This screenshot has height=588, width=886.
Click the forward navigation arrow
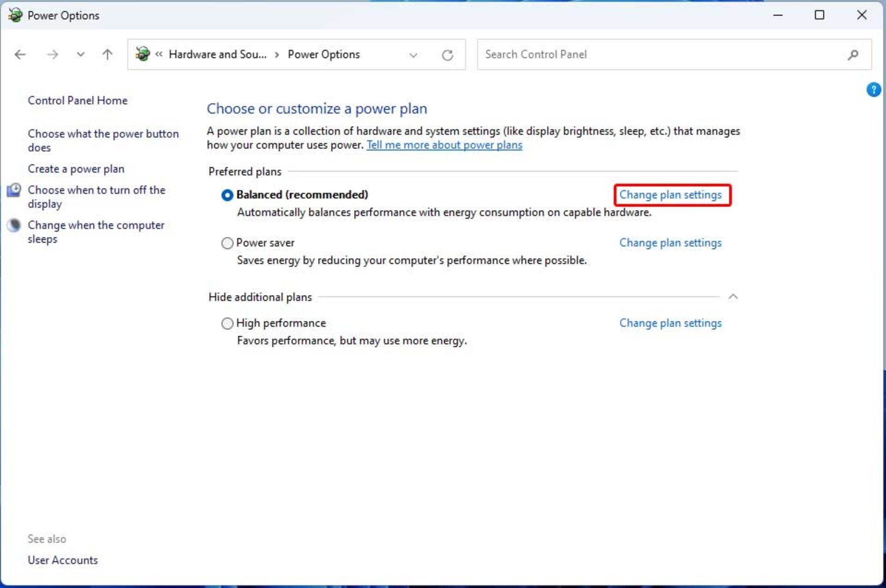53,55
